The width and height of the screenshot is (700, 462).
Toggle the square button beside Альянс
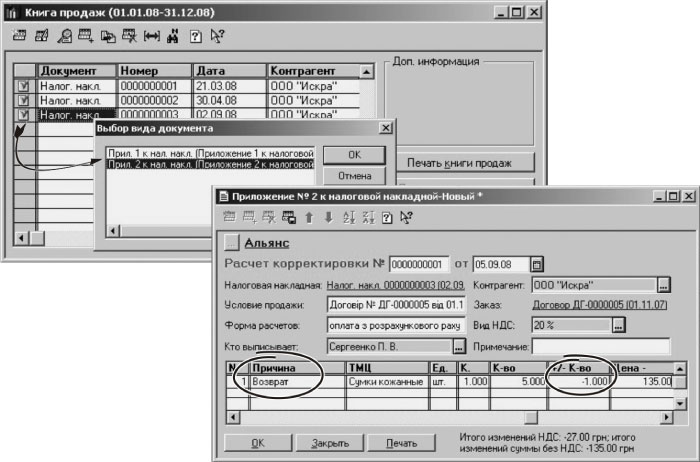click(232, 241)
